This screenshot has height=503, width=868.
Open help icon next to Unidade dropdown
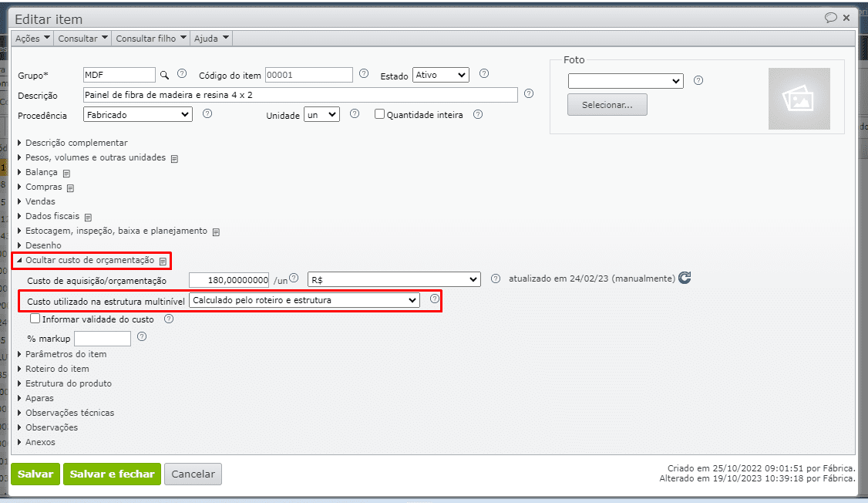[x=355, y=113]
